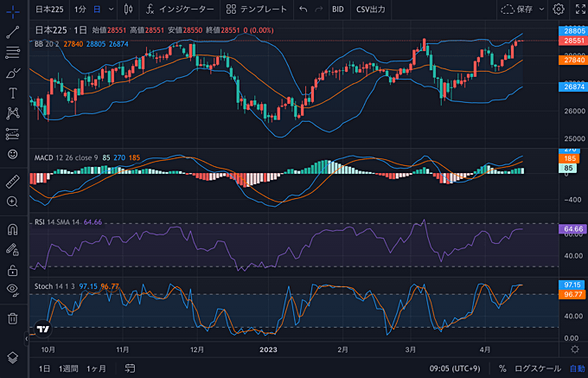Open the object tree layers icon
Screen dimensions: 588x378
coord(13,357)
